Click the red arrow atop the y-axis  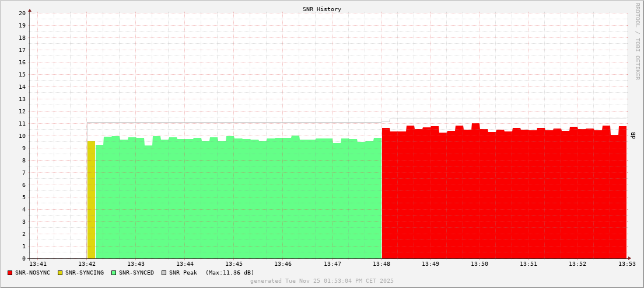tap(30, 10)
